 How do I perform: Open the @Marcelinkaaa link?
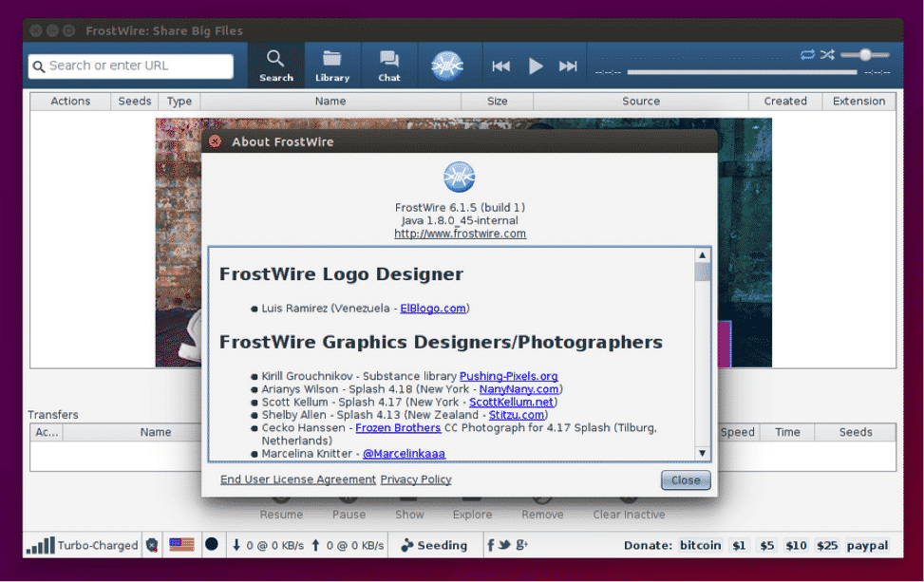[x=405, y=454]
